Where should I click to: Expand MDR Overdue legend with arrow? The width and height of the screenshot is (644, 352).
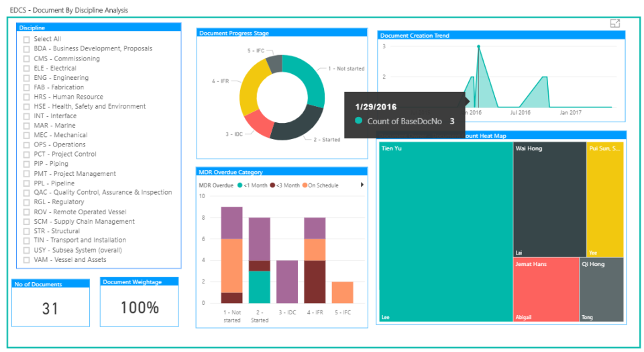click(362, 185)
